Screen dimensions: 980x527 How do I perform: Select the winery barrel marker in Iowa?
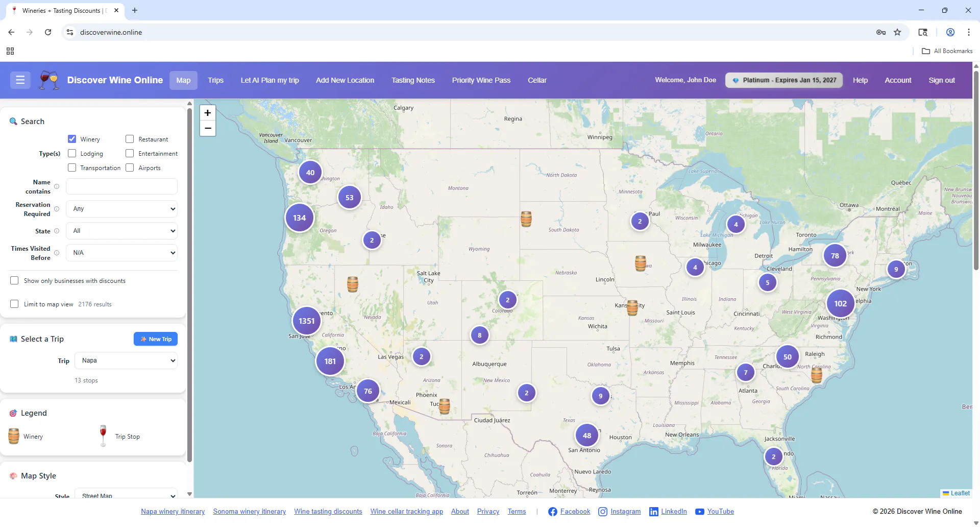pyautogui.click(x=641, y=263)
